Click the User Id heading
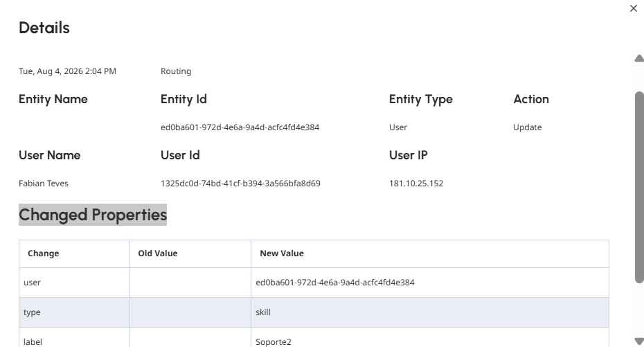The image size is (644, 347). [180, 155]
